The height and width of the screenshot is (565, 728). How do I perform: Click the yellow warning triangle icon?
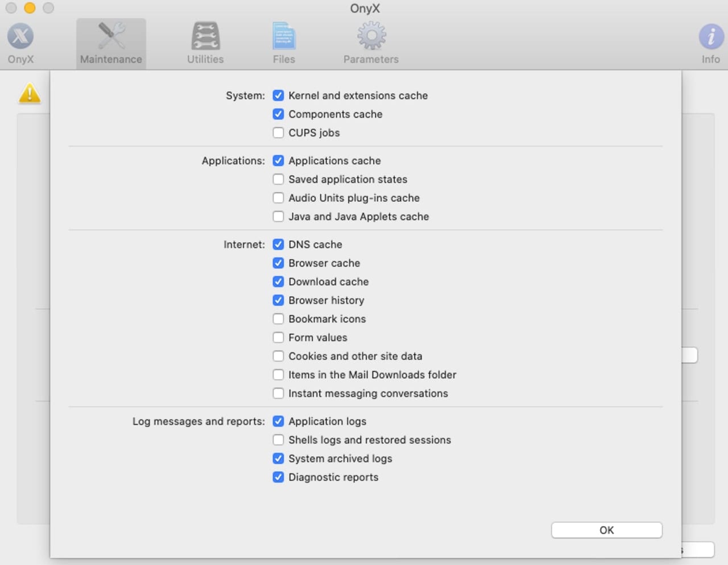(30, 93)
